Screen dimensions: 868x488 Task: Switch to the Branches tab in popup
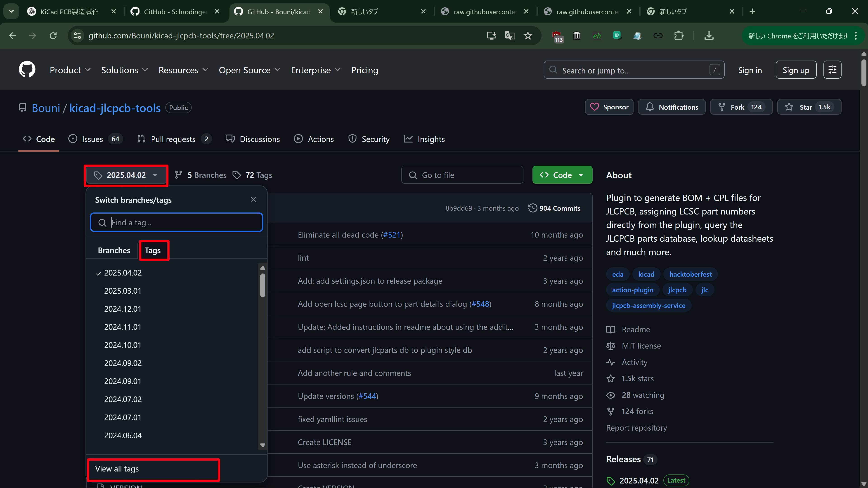[x=114, y=250]
